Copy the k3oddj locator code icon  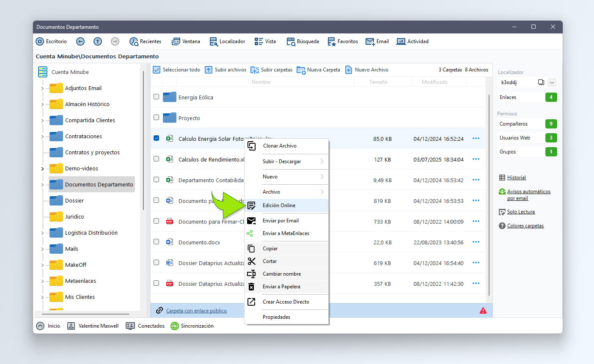(541, 82)
